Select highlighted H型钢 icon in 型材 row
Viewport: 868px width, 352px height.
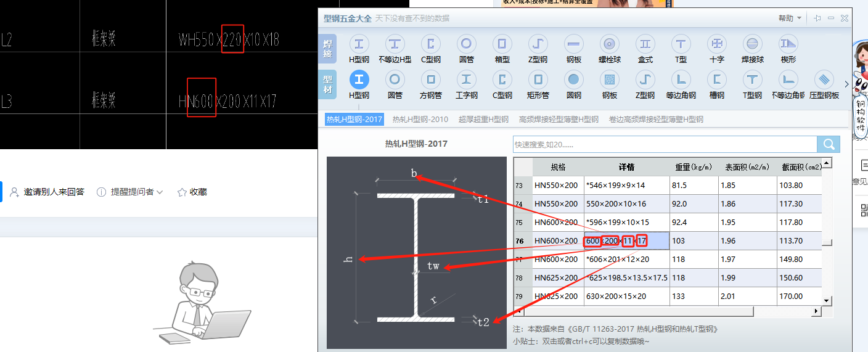pyautogui.click(x=359, y=80)
